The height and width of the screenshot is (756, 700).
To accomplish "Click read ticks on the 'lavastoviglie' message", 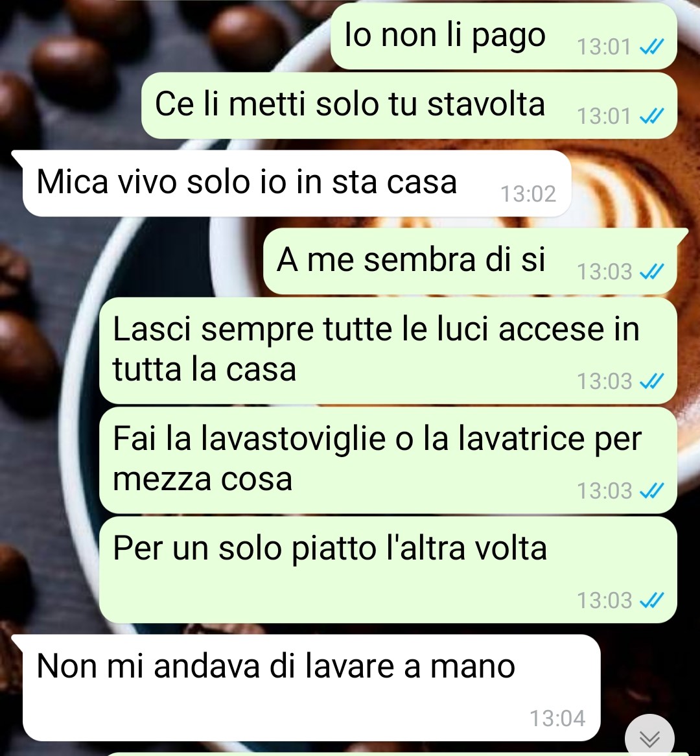I will 651,491.
